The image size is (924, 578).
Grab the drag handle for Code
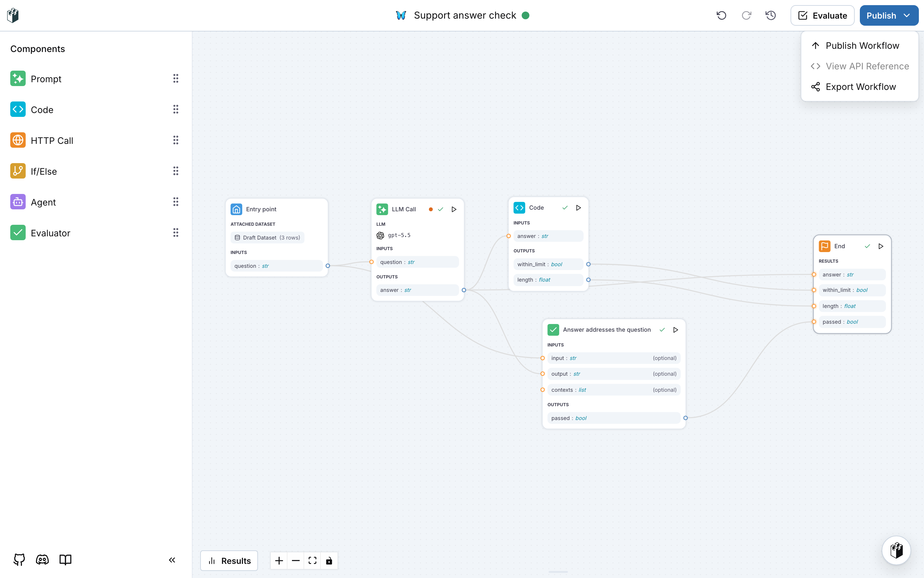click(175, 109)
